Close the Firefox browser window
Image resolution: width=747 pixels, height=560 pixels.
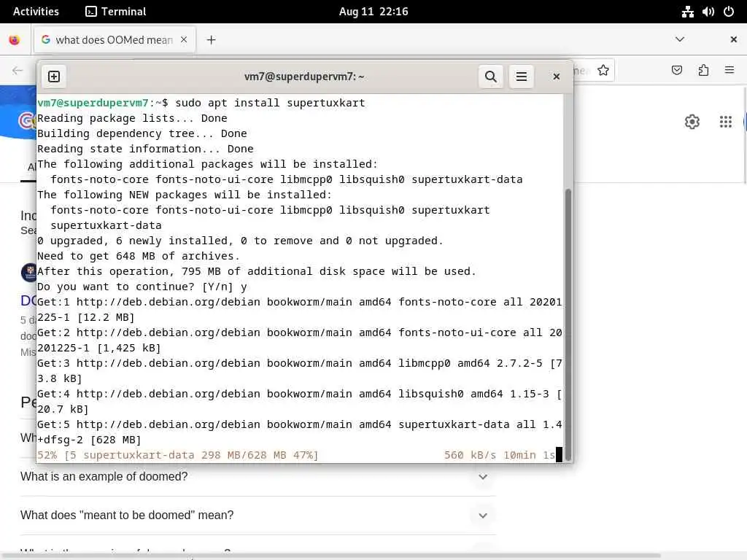734,39
